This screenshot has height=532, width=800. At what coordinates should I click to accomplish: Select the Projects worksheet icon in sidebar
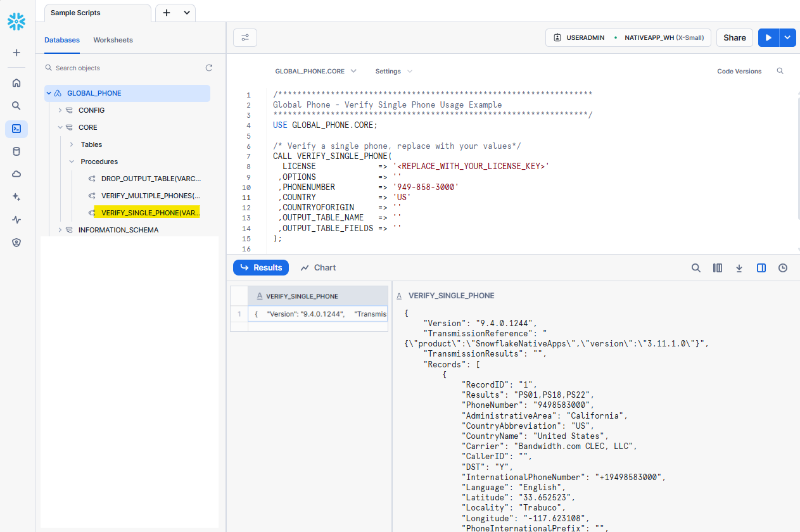(x=16, y=129)
